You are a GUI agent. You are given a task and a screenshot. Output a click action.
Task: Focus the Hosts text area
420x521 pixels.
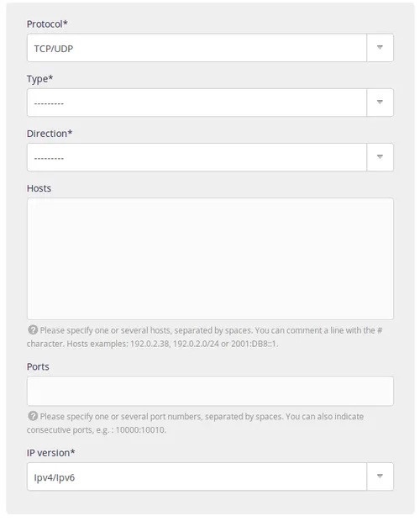pyautogui.click(x=210, y=259)
